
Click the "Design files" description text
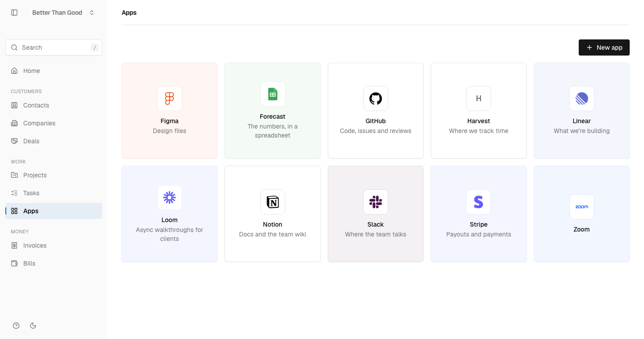click(x=169, y=131)
